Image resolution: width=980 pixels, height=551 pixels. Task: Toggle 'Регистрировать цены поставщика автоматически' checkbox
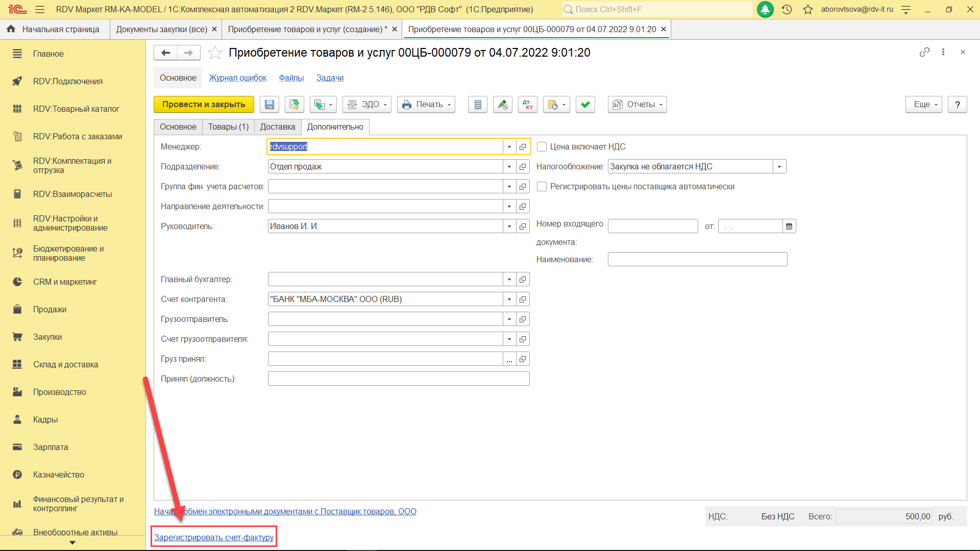tap(542, 187)
